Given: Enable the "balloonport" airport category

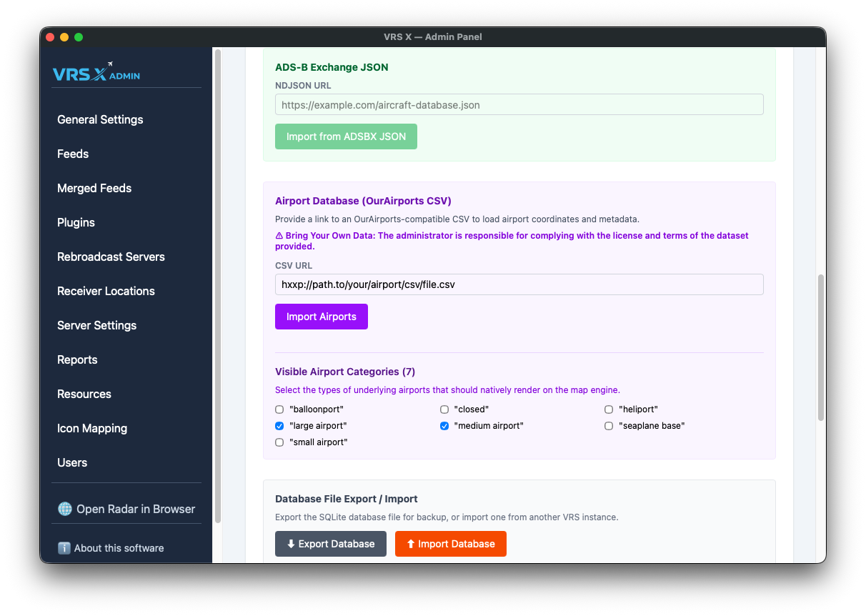Looking at the screenshot, I should (x=279, y=409).
